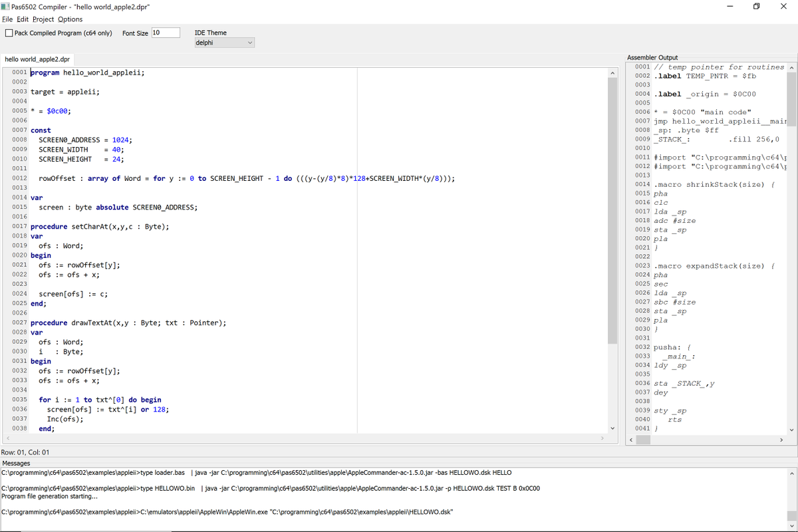The width and height of the screenshot is (798, 532).
Task: Click the 'SCREEN0_ADDRESS = 1024;' line
Action: coord(85,140)
